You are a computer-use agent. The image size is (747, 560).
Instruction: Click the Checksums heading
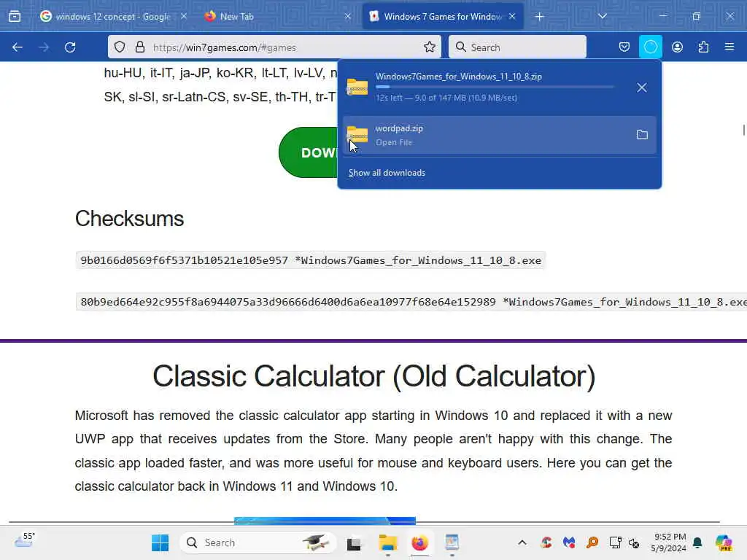129,219
